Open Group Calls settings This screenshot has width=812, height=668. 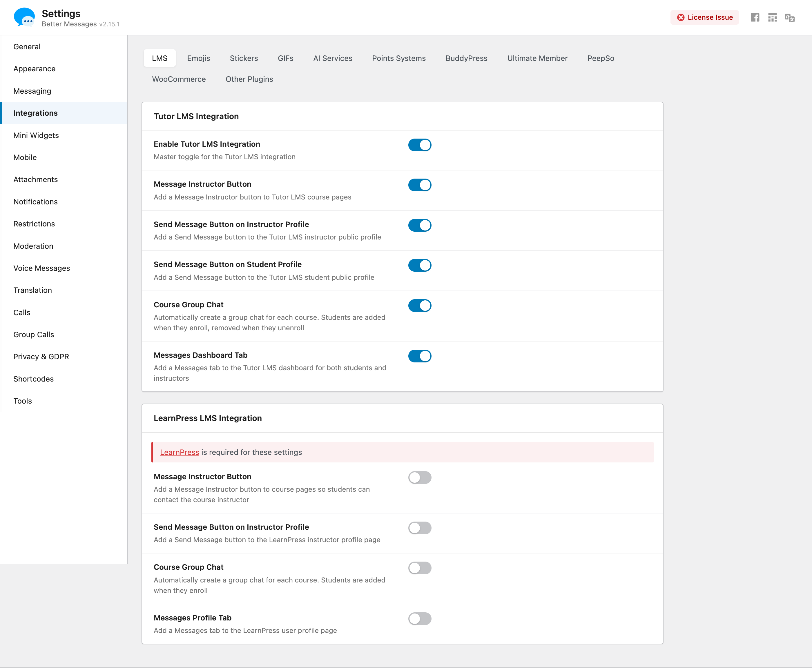(64, 335)
